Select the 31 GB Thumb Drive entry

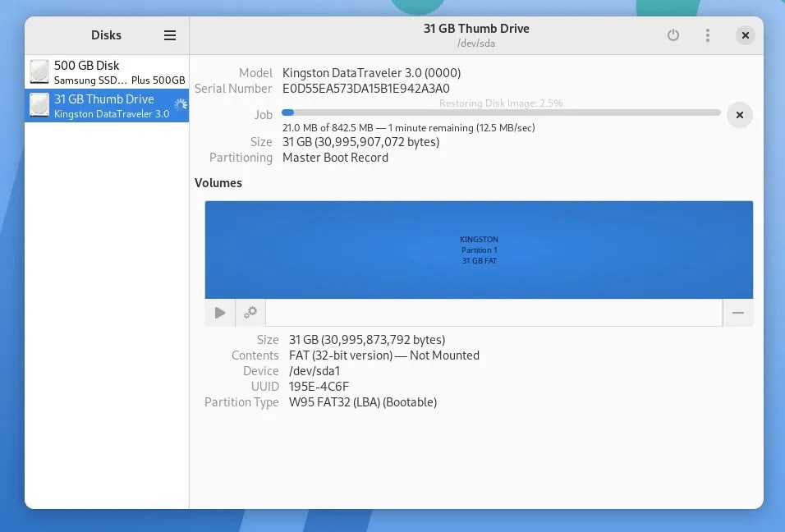[x=106, y=105]
